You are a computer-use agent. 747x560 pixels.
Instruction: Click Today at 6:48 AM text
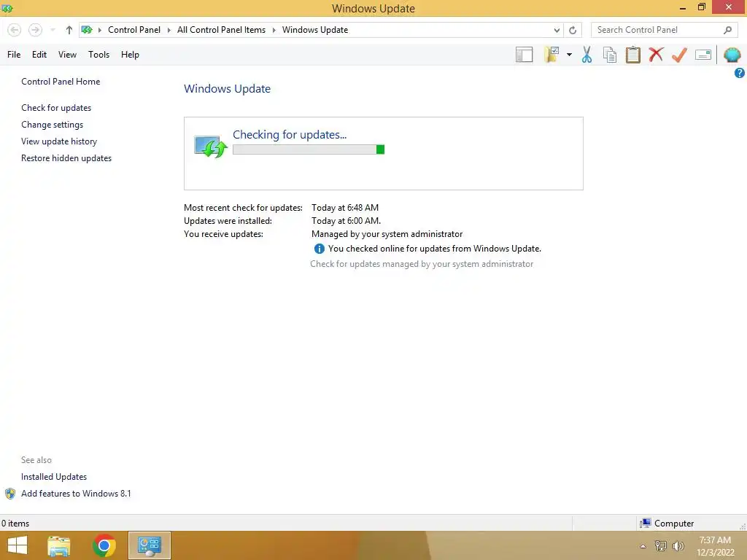(x=345, y=208)
